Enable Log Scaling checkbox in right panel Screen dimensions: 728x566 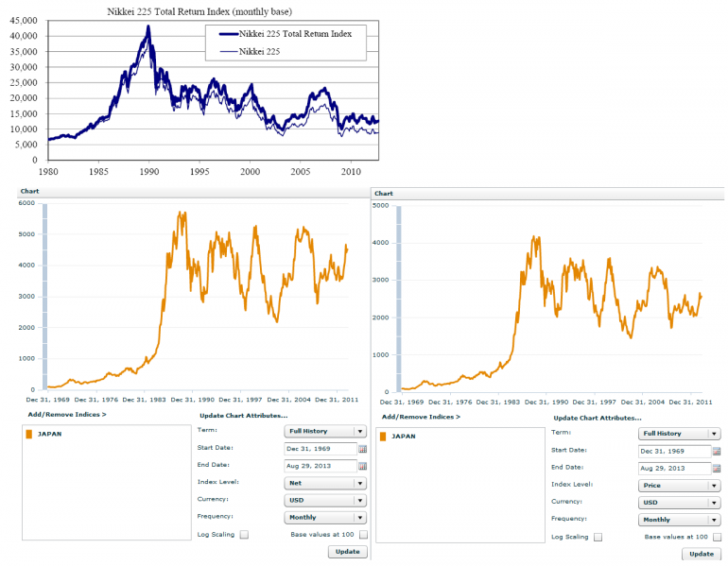click(598, 538)
